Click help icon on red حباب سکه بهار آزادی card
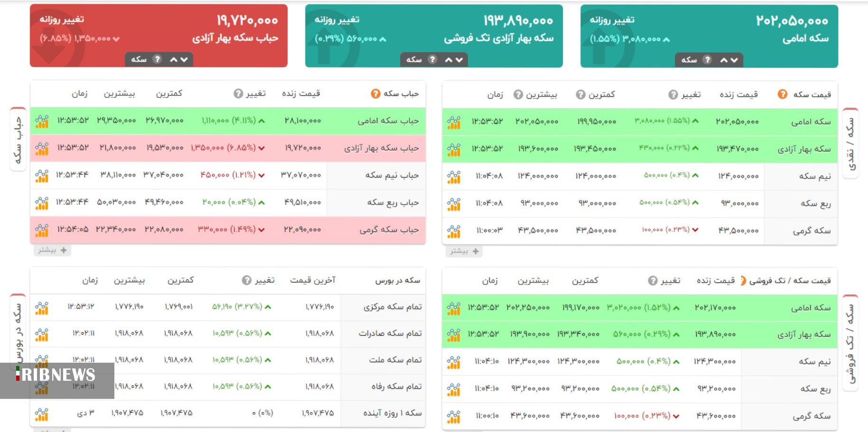This screenshot has width=868, height=432. click(x=157, y=59)
